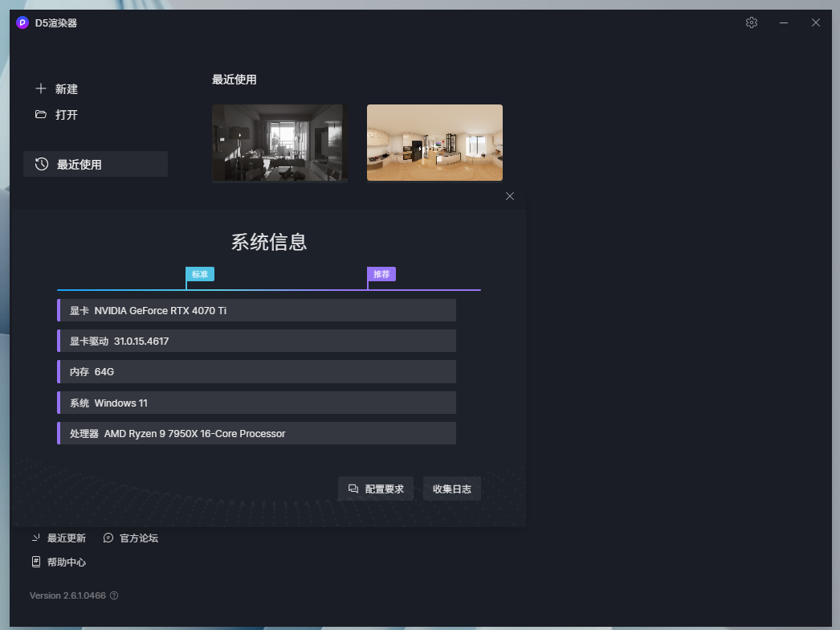Minimize the D5 renderer window
Screen dimensions: 840x630
coord(784,22)
